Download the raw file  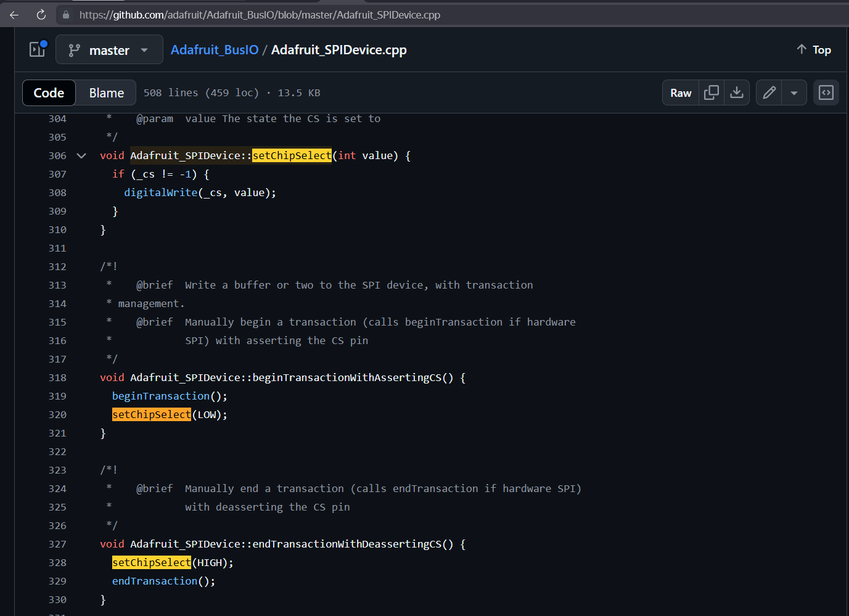[x=737, y=93]
